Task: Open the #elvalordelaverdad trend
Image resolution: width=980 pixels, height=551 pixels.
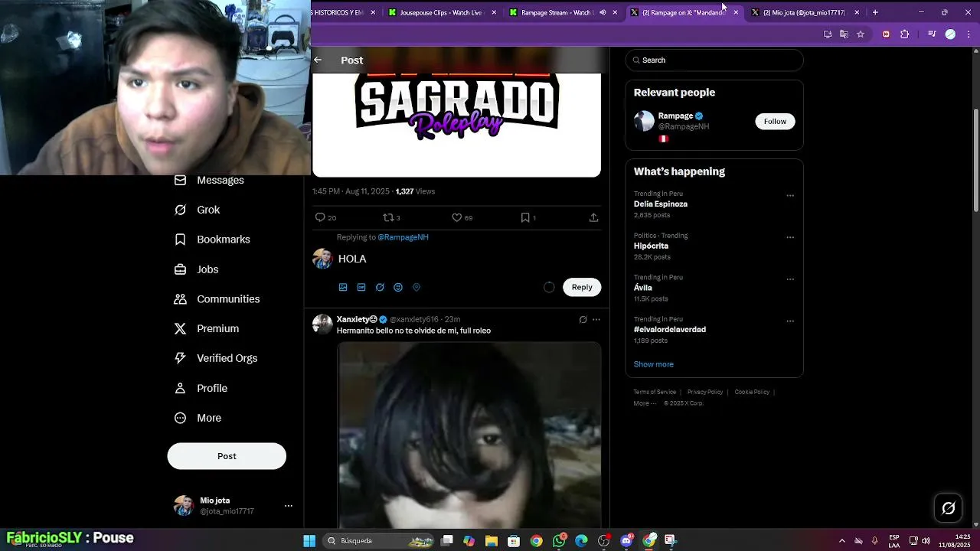Action: [x=670, y=329]
